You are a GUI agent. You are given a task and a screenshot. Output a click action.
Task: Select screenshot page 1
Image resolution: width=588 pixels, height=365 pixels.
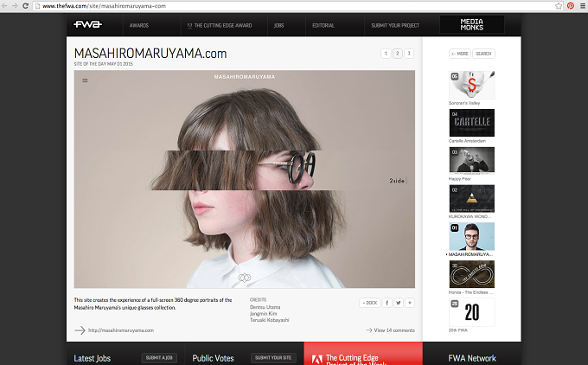(x=386, y=54)
